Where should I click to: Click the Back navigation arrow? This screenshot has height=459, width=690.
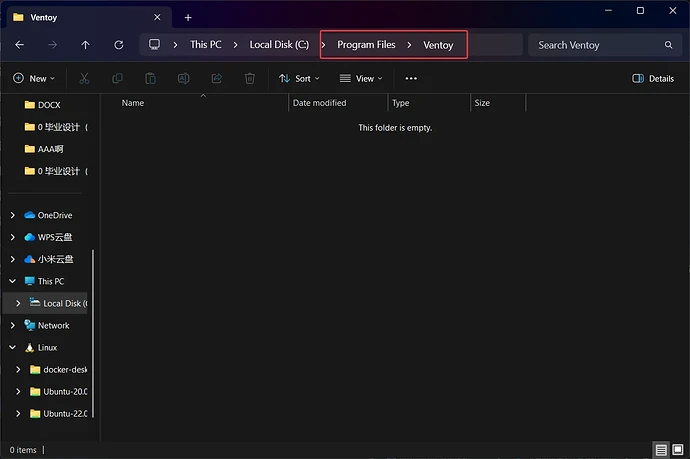tap(20, 45)
